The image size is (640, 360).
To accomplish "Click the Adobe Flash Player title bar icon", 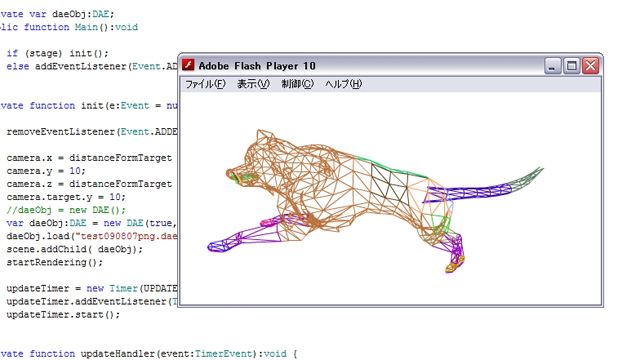I will coord(188,65).
